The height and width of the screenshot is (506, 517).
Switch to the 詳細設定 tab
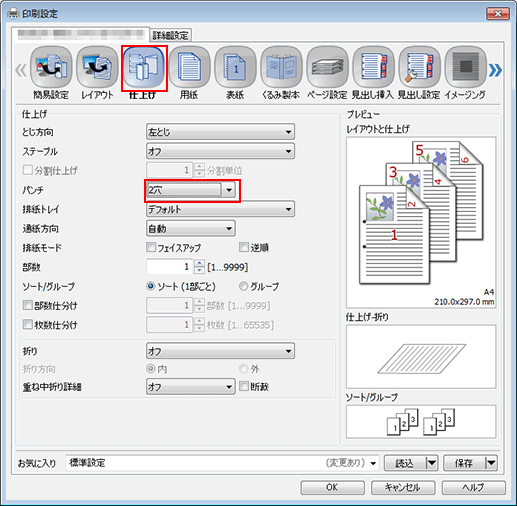[170, 35]
